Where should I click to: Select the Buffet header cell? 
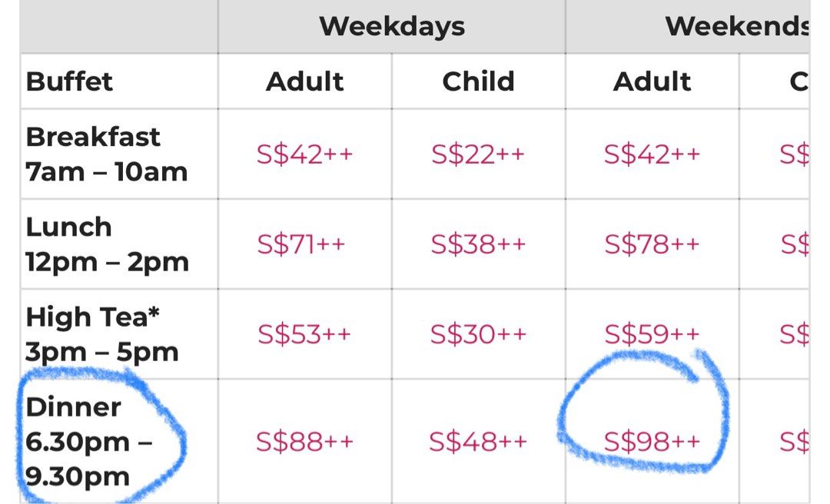coord(70,81)
